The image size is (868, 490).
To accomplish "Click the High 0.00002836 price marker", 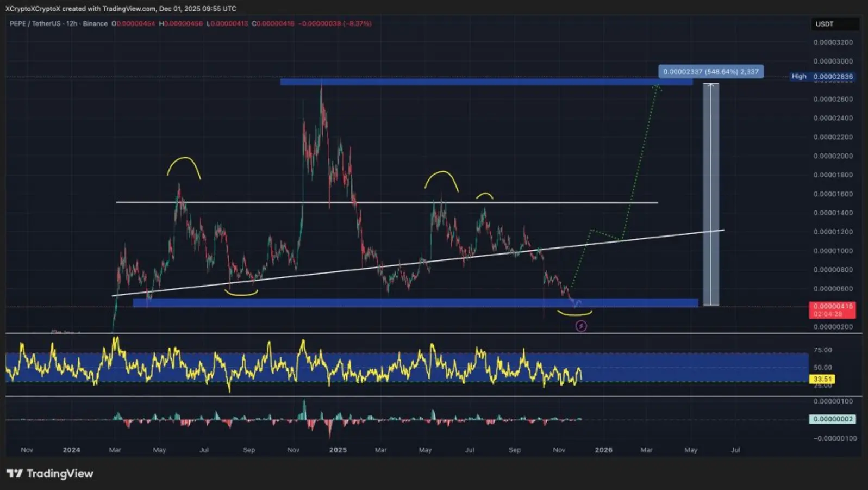I will click(x=822, y=77).
